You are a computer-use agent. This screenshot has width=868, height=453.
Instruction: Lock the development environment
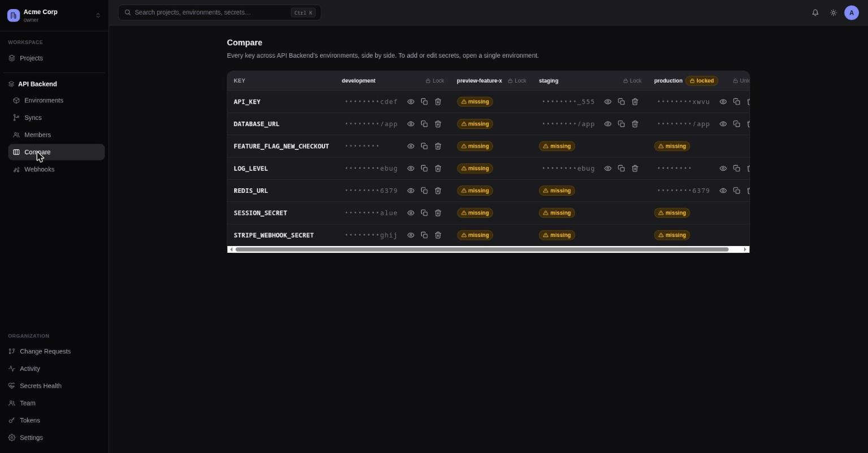coord(435,81)
